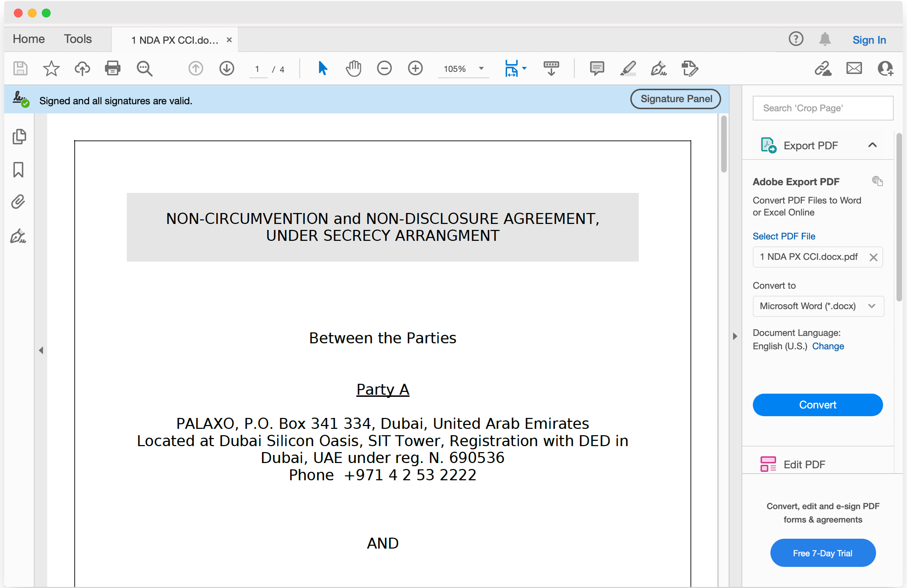
Task: Collapse the left navigation pane arrow
Action: point(41,350)
